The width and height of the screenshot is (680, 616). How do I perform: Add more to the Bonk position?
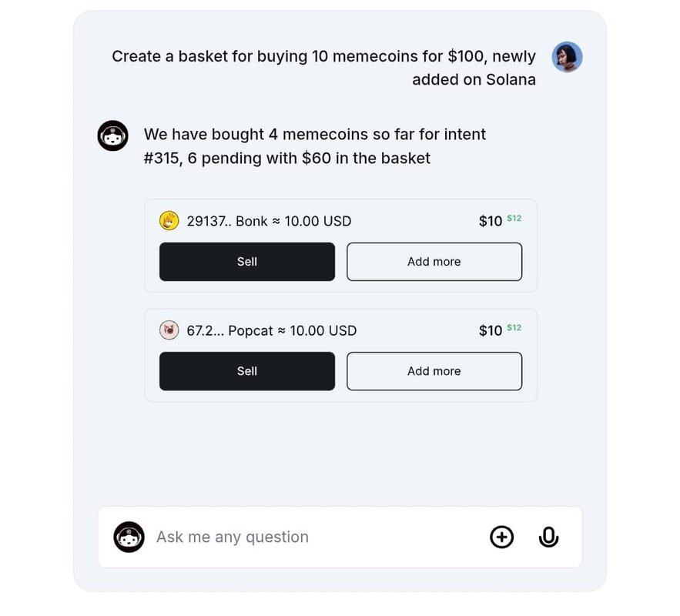click(x=434, y=262)
